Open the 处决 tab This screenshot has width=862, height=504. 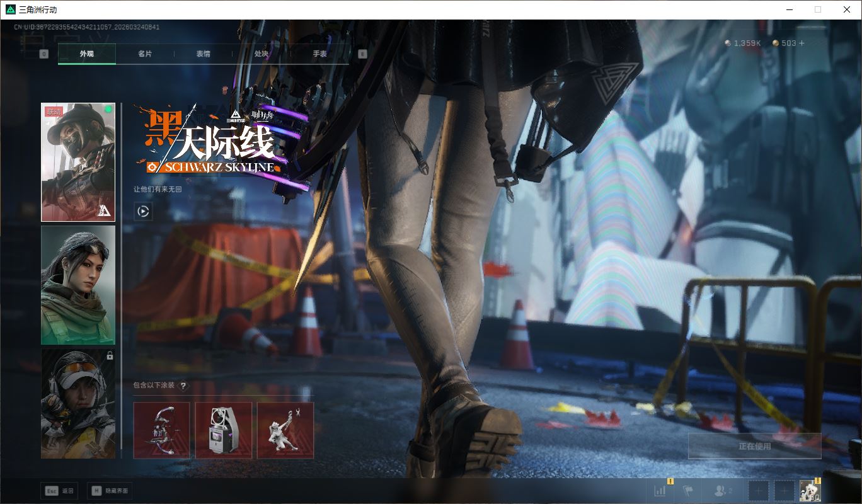coord(261,54)
